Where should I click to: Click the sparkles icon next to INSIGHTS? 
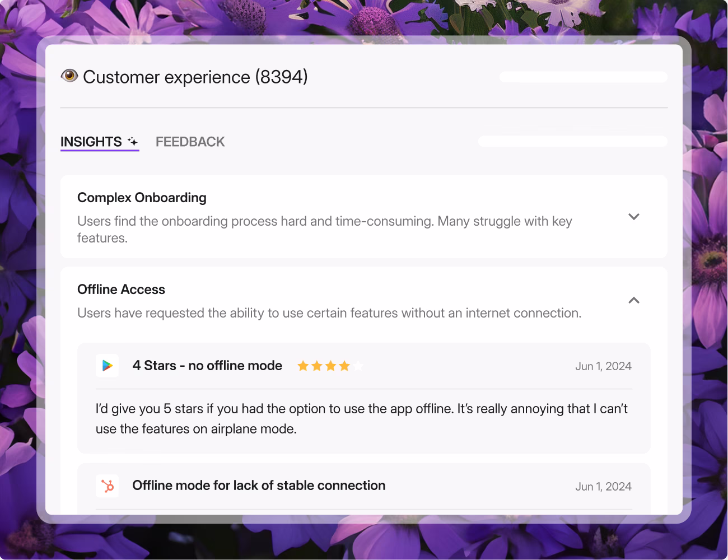pos(132,141)
